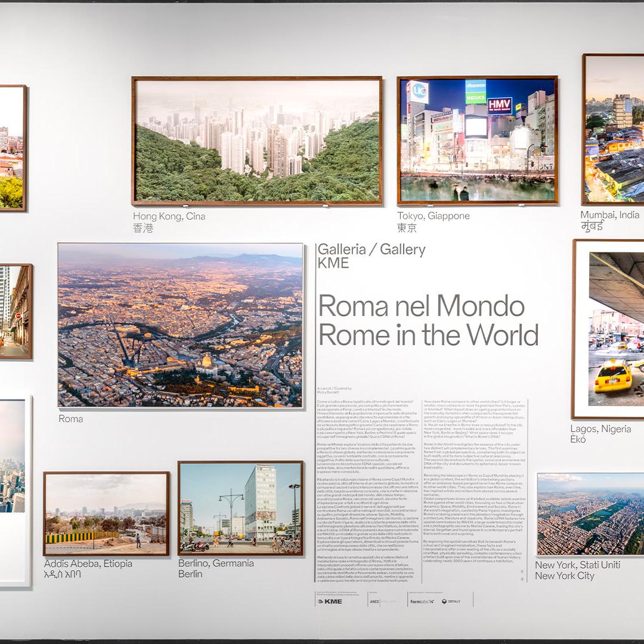Image resolution: width=644 pixels, height=644 pixels.
Task: Click the 'A cura di / Curated by' credit
Action: tap(335, 388)
